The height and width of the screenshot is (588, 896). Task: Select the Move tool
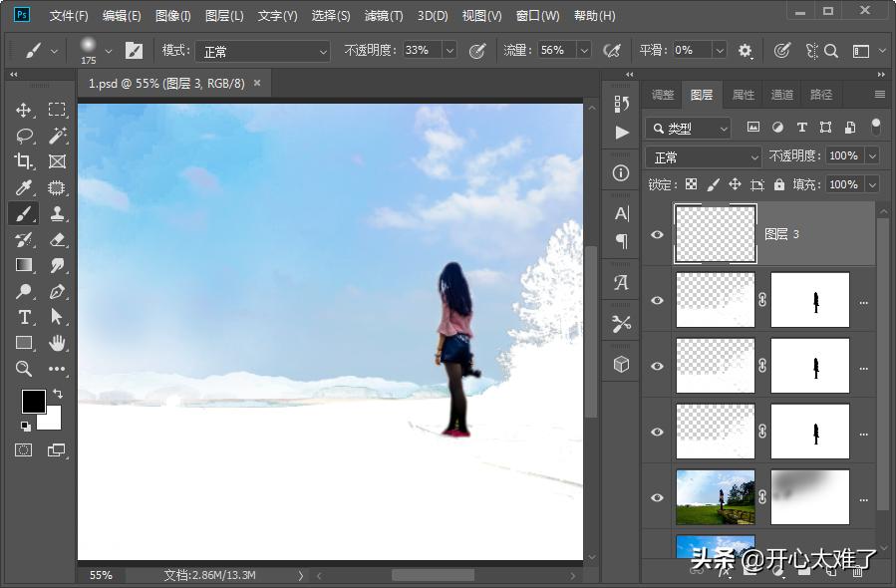22,110
